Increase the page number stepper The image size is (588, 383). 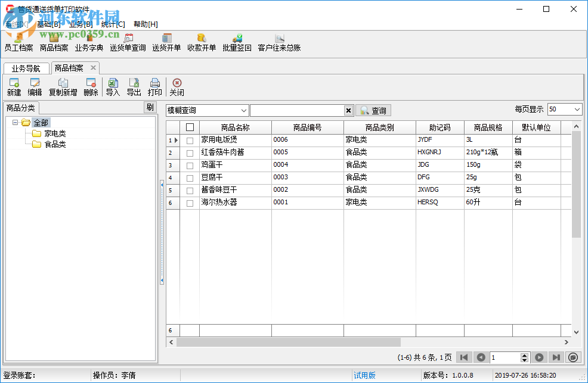(x=525, y=355)
